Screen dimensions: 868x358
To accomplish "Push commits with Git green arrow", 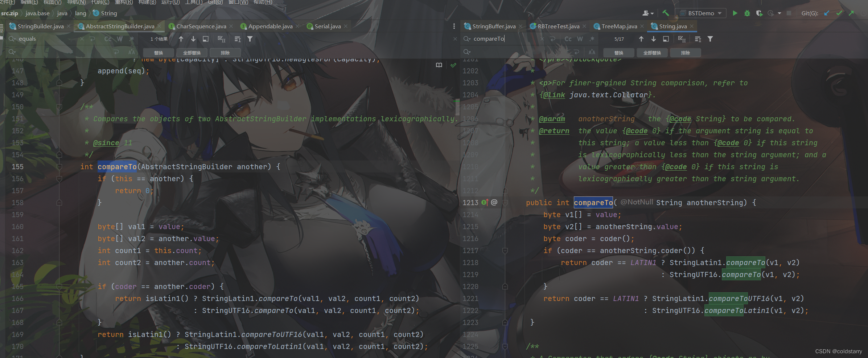I will [x=851, y=13].
